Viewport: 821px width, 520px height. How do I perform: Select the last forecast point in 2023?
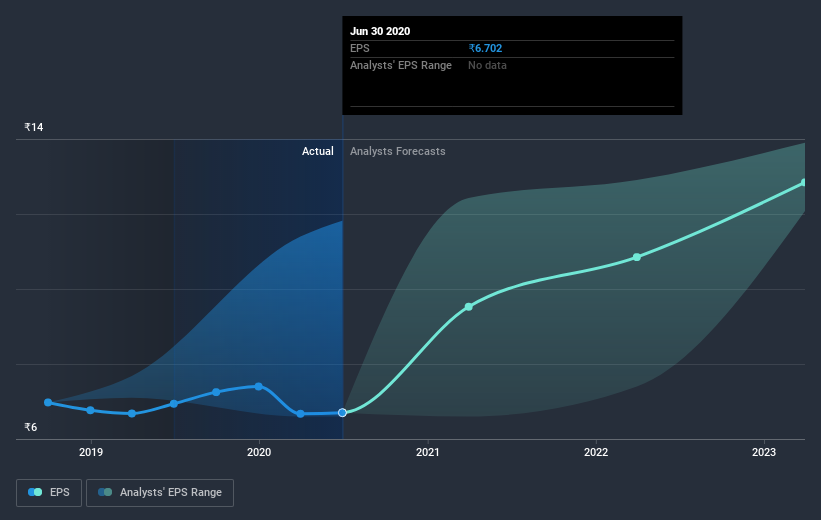804,182
